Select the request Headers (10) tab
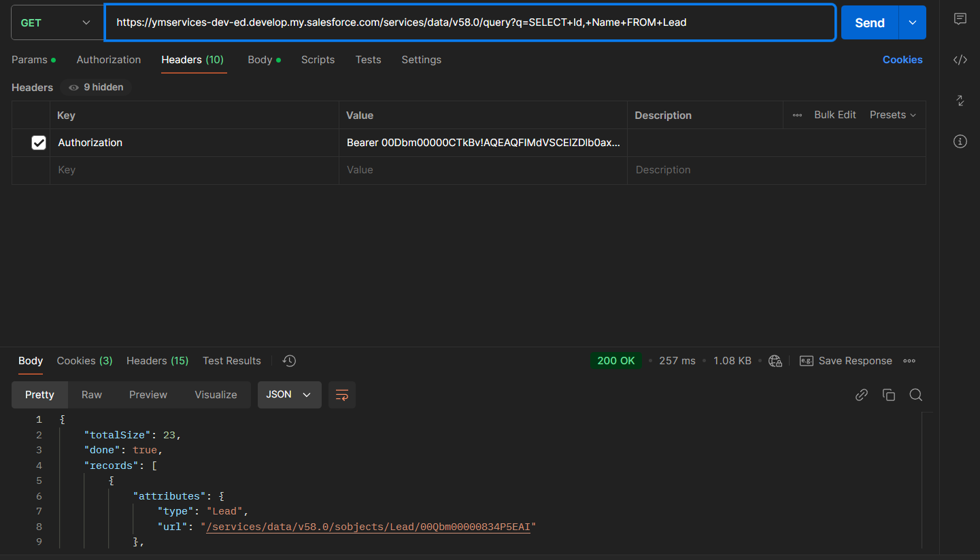 (x=192, y=60)
